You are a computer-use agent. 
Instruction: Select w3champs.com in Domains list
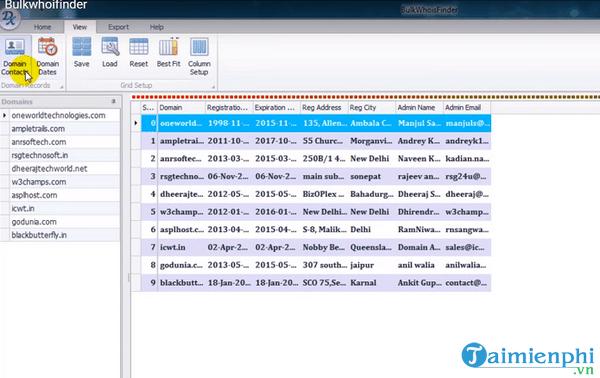(64, 182)
